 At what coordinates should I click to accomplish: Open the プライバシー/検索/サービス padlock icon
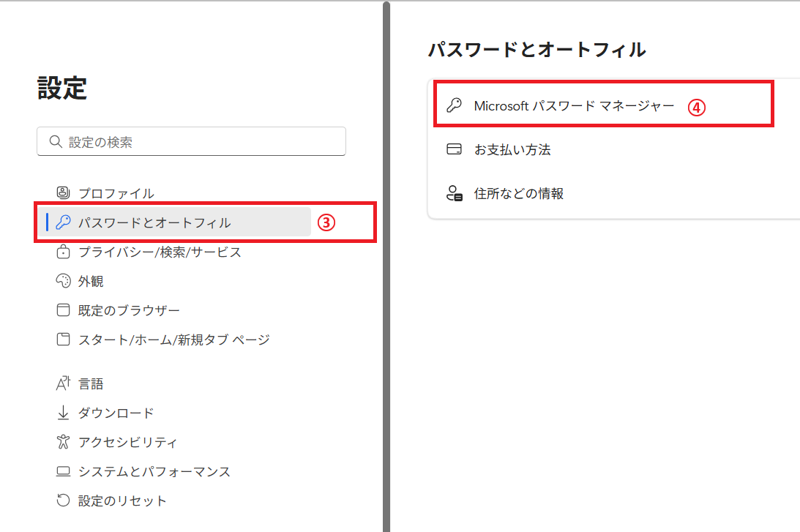(63, 251)
